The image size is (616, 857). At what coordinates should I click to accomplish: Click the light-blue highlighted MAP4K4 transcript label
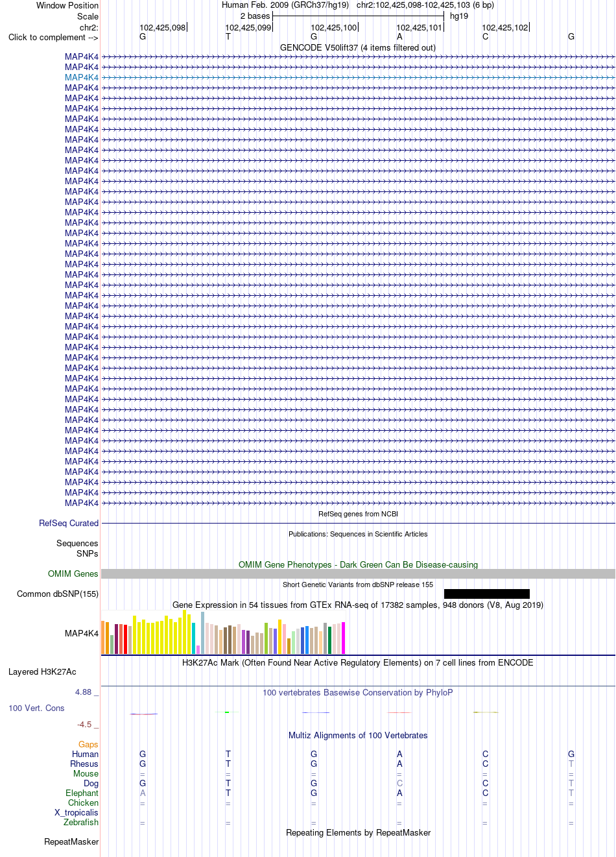tap(82, 77)
